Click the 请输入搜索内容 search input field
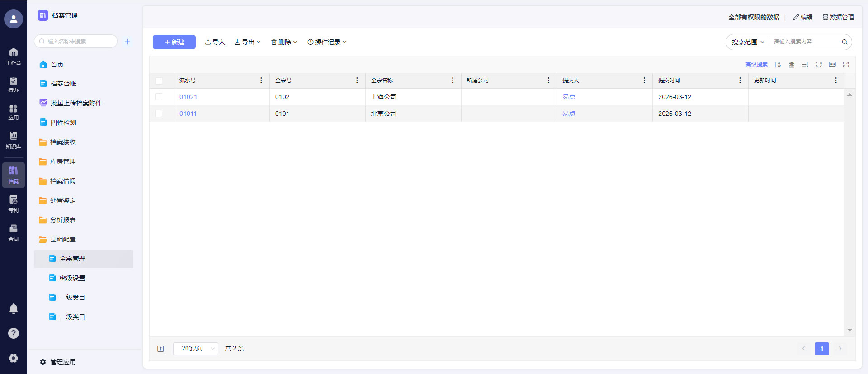The height and width of the screenshot is (374, 868). point(805,42)
